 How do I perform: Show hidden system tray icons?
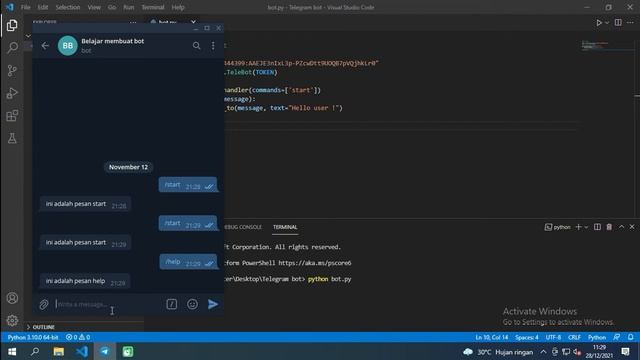click(543, 351)
